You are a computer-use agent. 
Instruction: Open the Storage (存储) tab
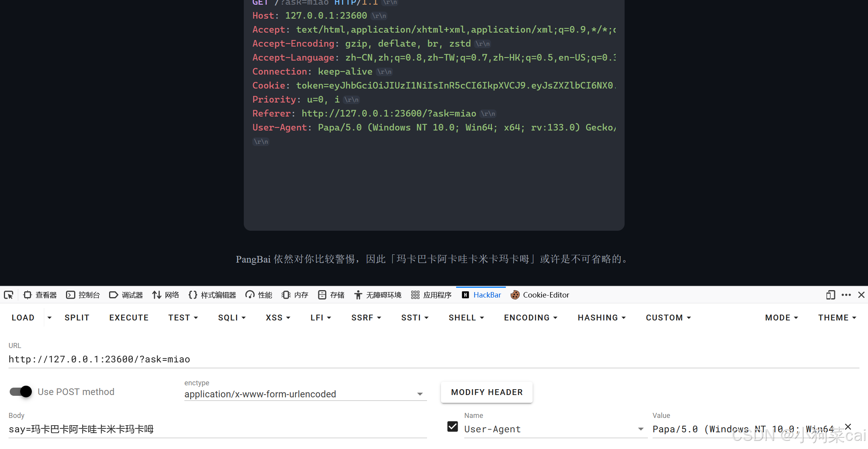click(331, 295)
